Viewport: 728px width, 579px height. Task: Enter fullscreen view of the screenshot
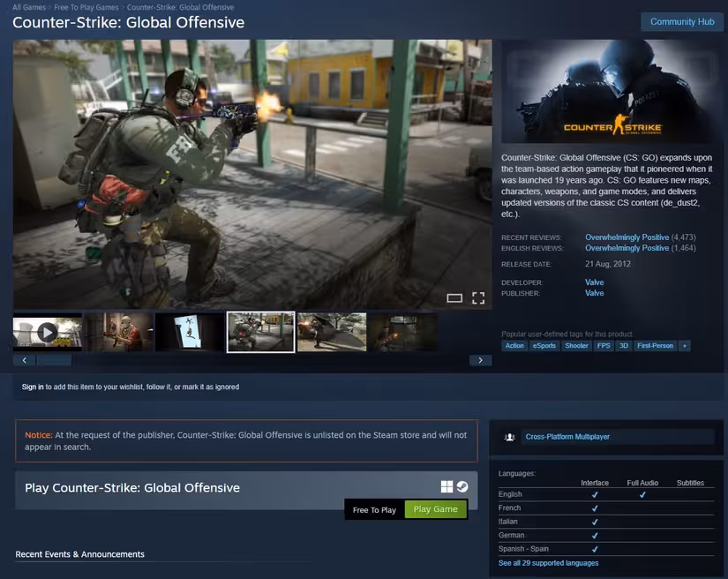(478, 298)
